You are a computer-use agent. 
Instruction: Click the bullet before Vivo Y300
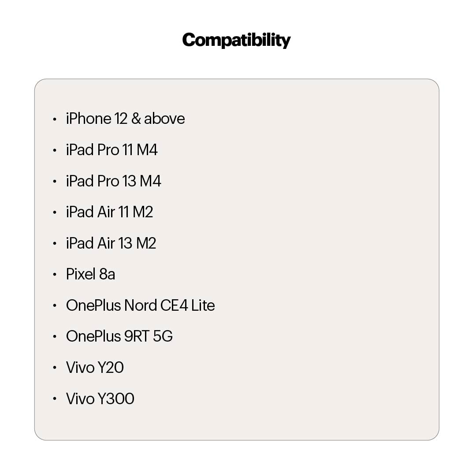point(55,399)
